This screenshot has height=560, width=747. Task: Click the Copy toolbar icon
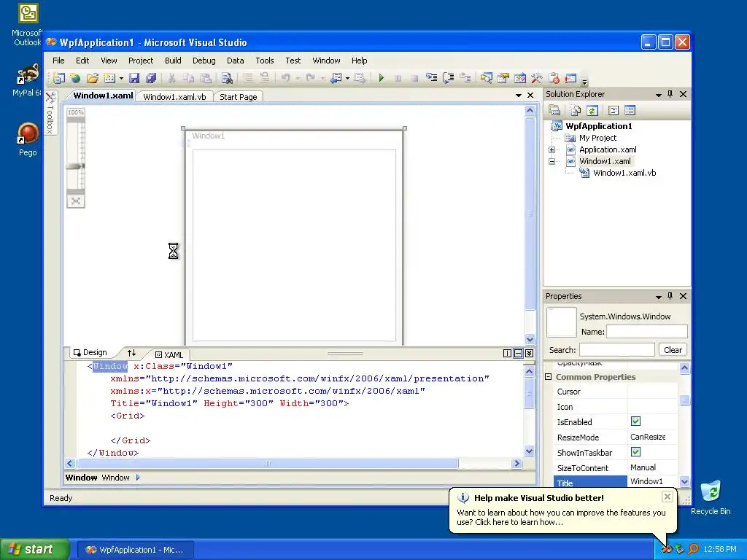point(189,78)
